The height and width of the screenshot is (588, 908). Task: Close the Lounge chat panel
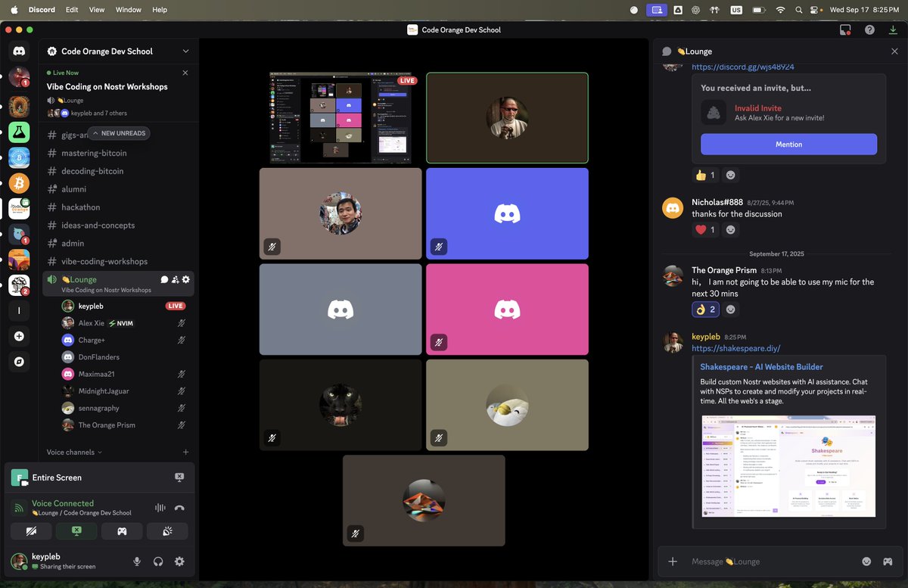pyautogui.click(x=894, y=51)
